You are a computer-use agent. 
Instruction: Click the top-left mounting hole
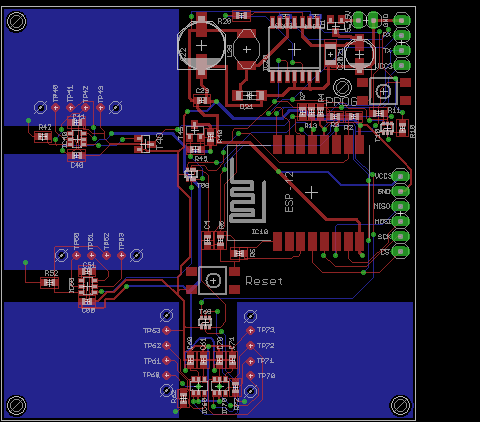(16, 22)
